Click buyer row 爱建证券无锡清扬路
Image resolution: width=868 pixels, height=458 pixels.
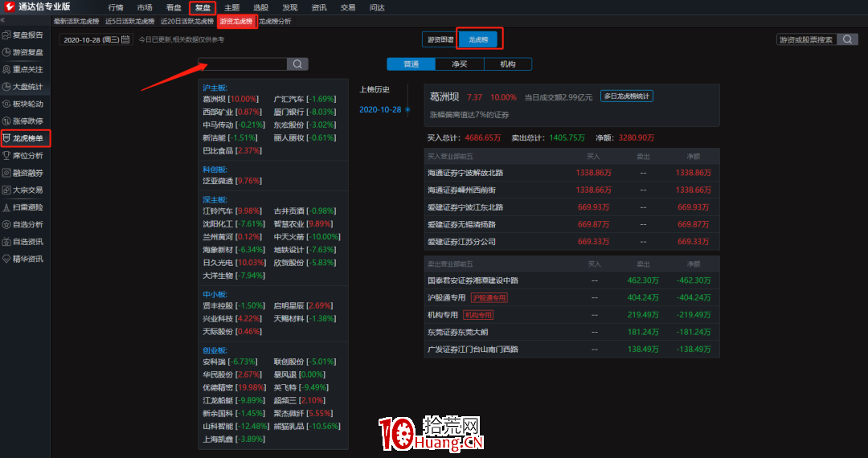point(571,224)
